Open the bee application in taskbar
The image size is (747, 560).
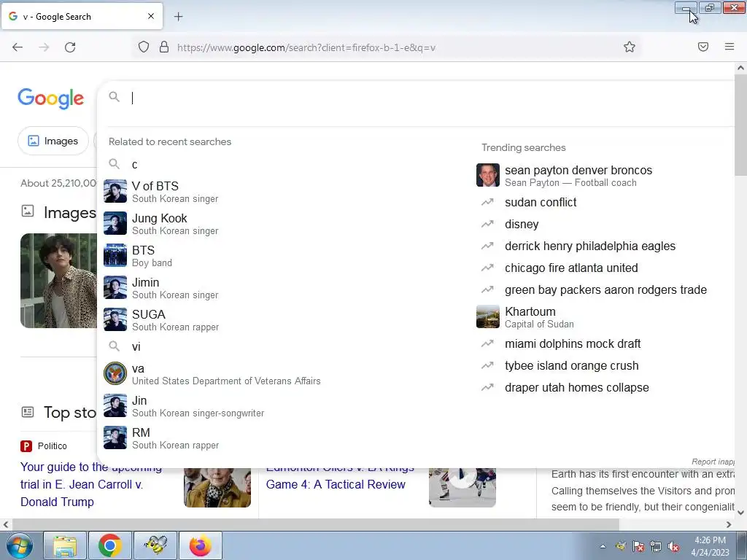coord(155,545)
